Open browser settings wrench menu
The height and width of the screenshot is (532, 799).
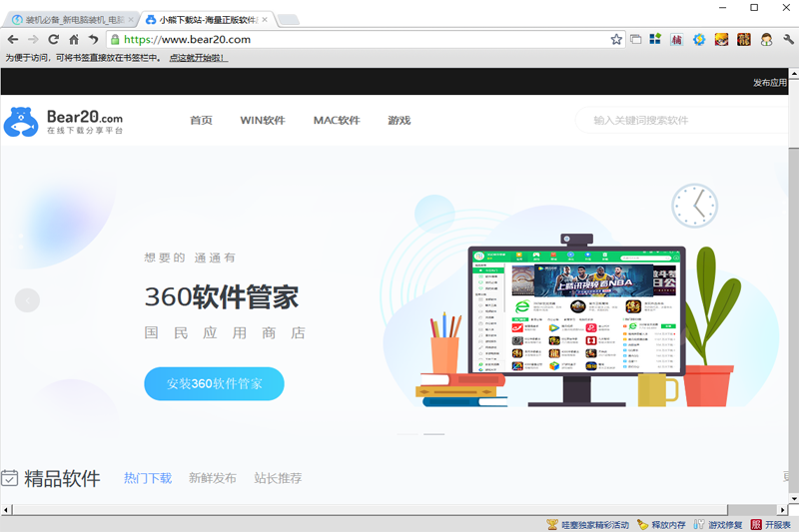pyautogui.click(x=788, y=39)
